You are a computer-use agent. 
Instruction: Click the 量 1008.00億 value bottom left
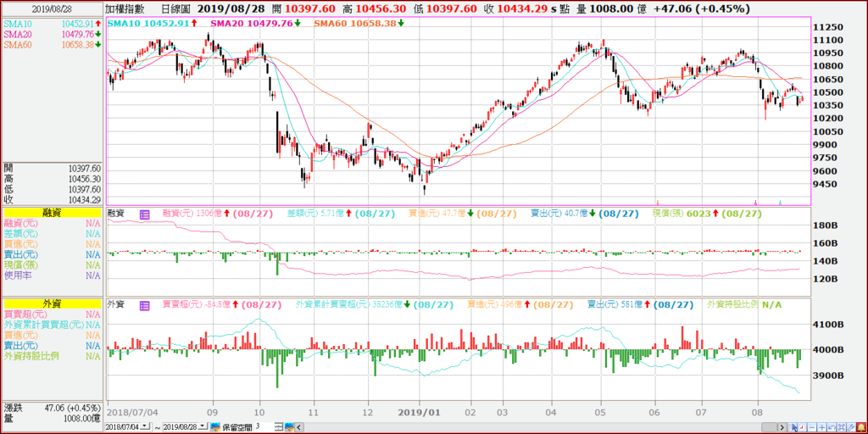pos(81,417)
